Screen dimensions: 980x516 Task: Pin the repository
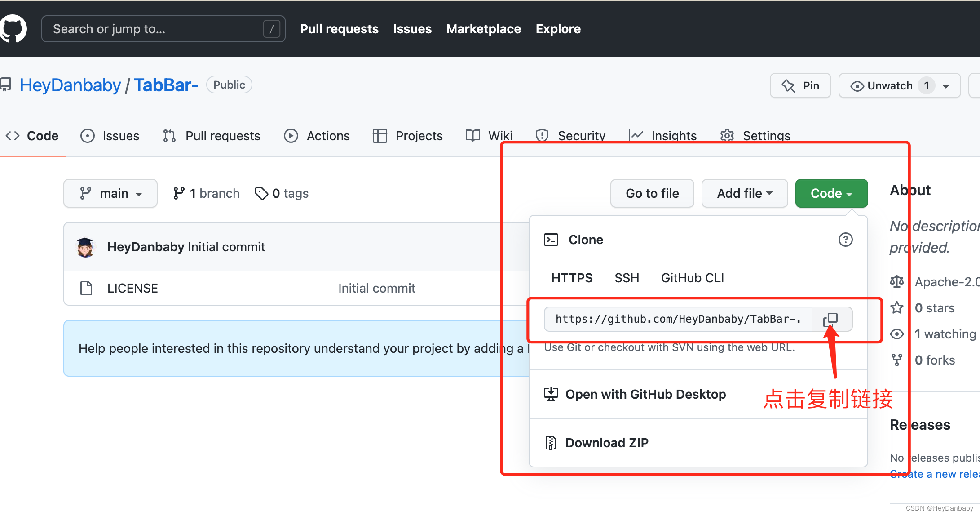click(800, 85)
